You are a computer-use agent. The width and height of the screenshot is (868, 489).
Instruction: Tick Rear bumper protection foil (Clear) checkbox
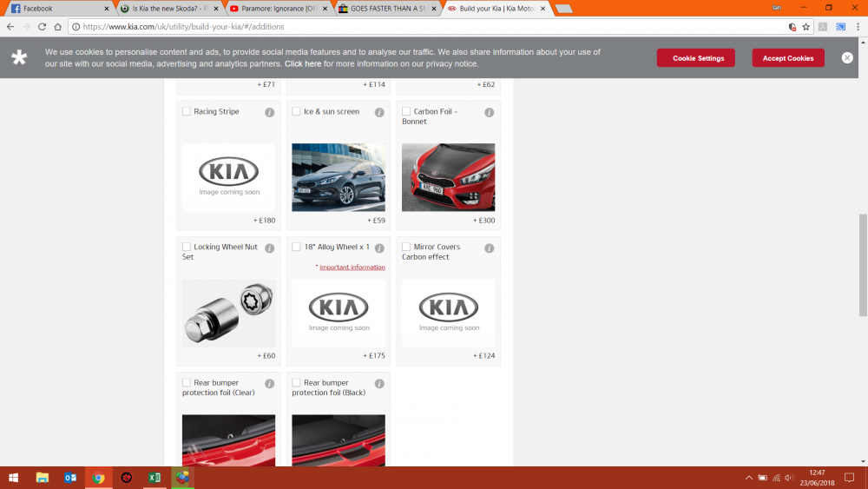coord(187,383)
